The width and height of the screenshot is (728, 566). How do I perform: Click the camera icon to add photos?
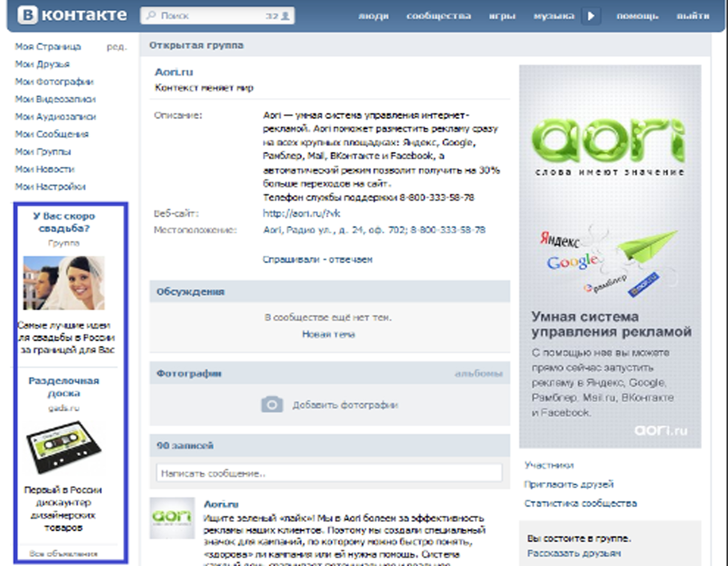click(x=272, y=404)
